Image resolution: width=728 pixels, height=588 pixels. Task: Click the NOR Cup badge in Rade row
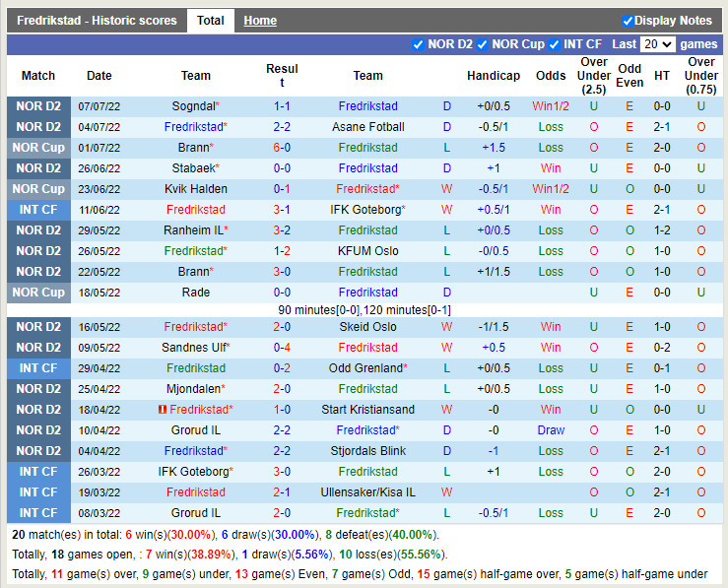(x=38, y=293)
